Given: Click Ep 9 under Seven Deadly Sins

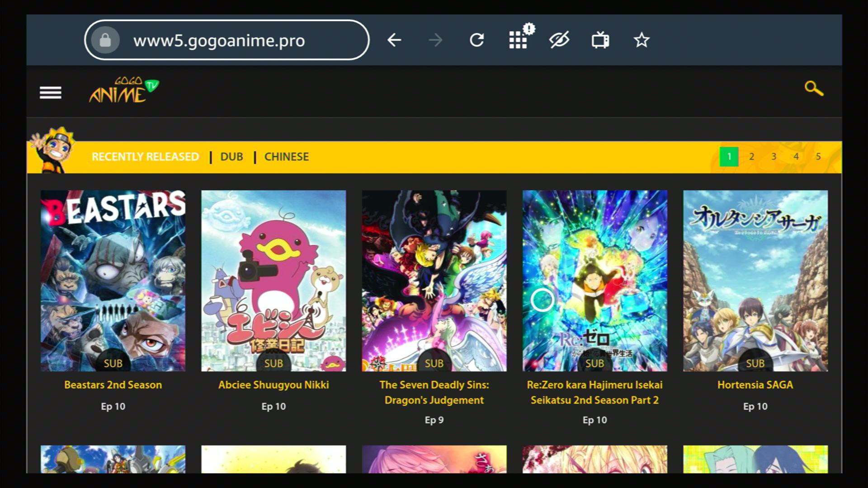Looking at the screenshot, I should [434, 420].
